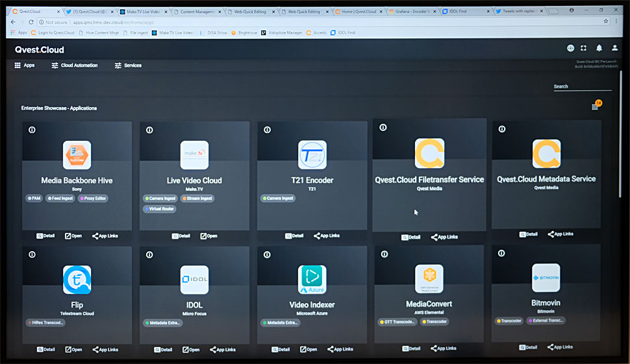The width and height of the screenshot is (630, 364).
Task: Click the T21 Encoder logo
Action: (312, 154)
